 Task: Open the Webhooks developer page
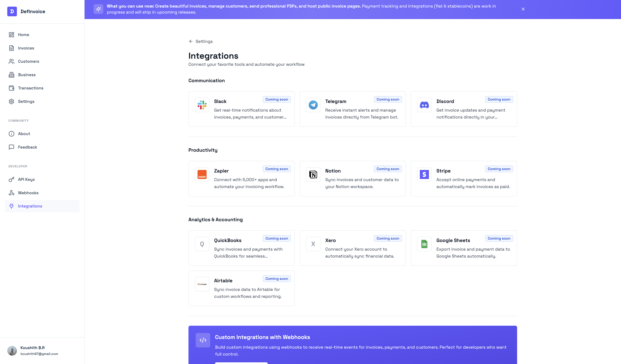pos(28,193)
